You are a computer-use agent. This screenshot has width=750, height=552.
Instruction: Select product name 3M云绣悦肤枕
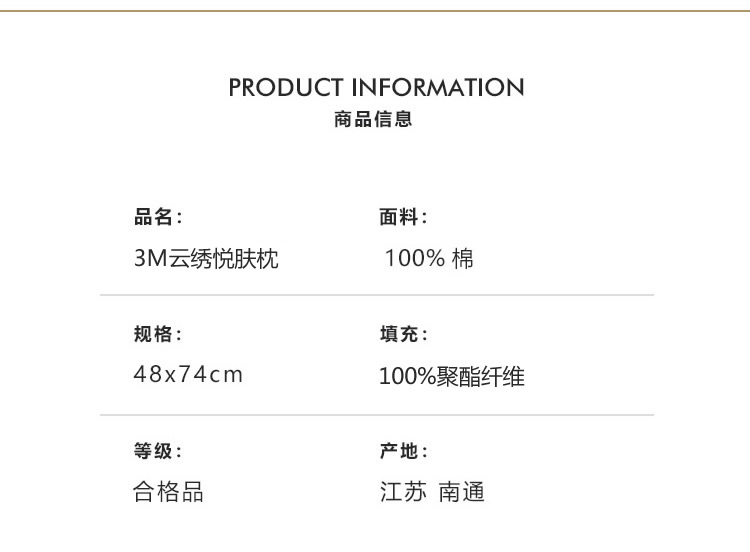click(206, 259)
